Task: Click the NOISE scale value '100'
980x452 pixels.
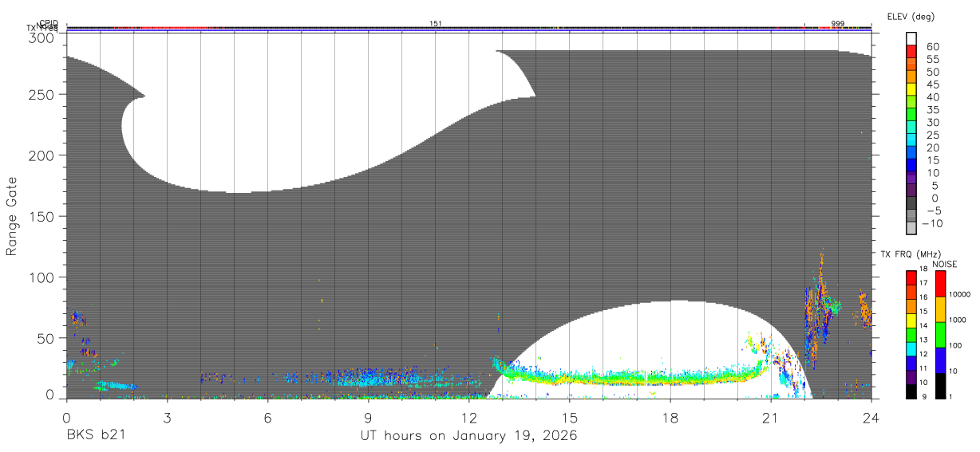Action: click(x=957, y=345)
